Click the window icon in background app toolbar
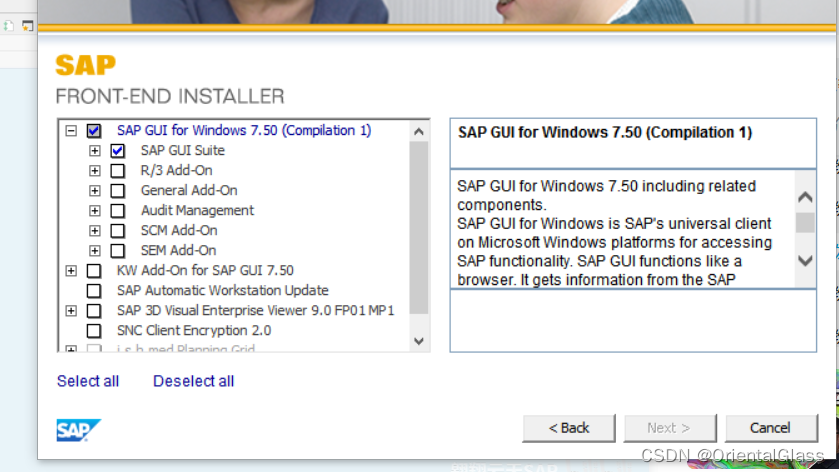The width and height of the screenshot is (839, 472). [x=27, y=25]
